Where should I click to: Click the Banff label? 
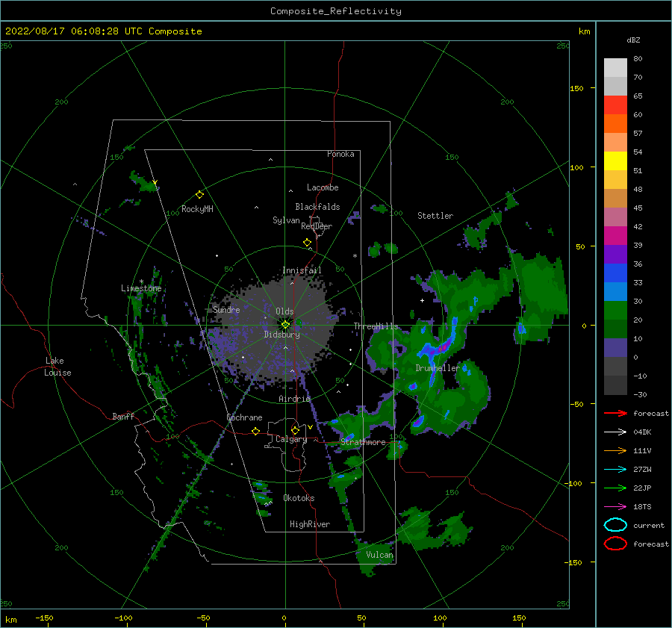point(123,416)
